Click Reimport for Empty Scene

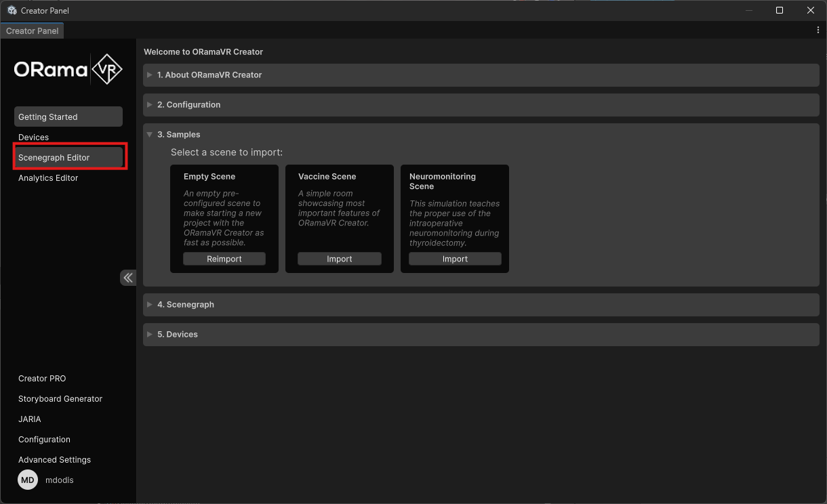coord(224,259)
